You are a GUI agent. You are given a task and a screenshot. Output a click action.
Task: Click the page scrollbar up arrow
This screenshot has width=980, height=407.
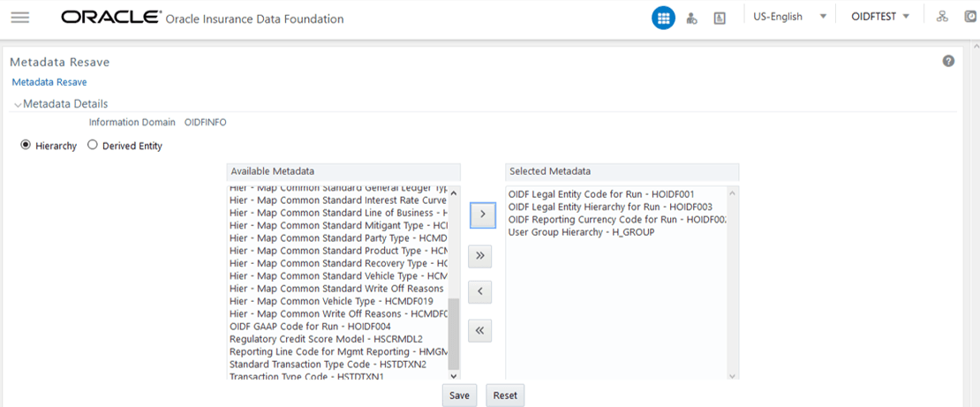point(975,48)
